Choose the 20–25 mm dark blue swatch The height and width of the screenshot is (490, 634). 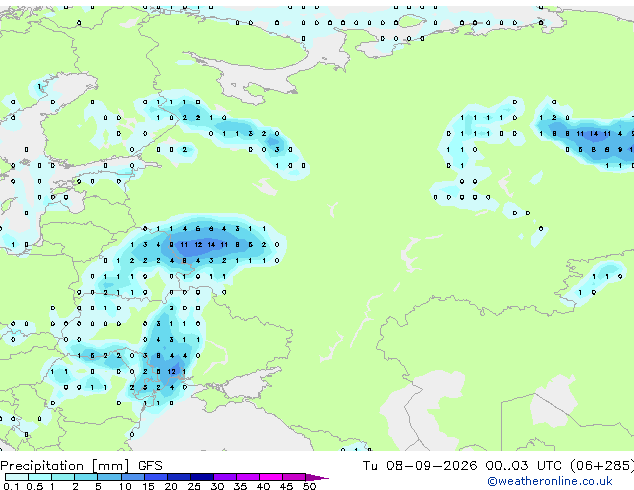pos(179,477)
